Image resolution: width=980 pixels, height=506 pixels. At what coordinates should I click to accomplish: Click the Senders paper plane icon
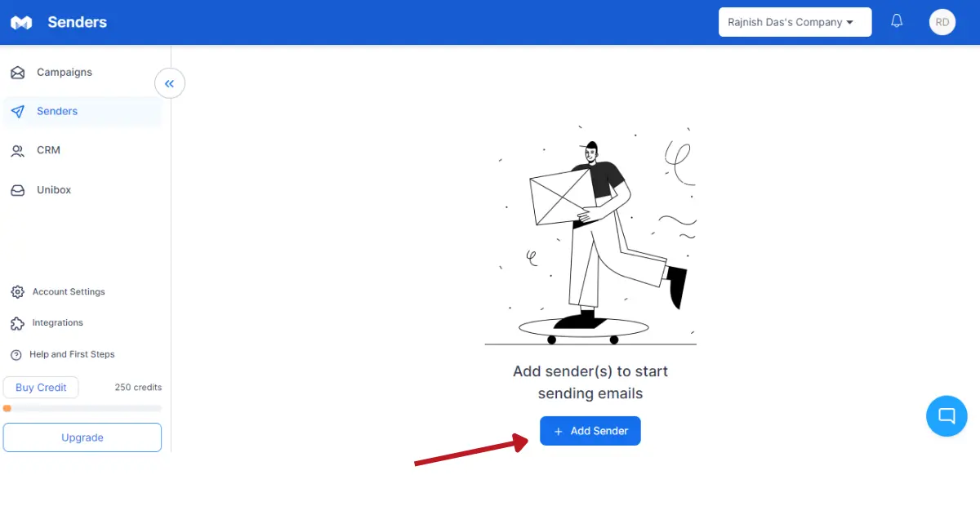click(17, 112)
